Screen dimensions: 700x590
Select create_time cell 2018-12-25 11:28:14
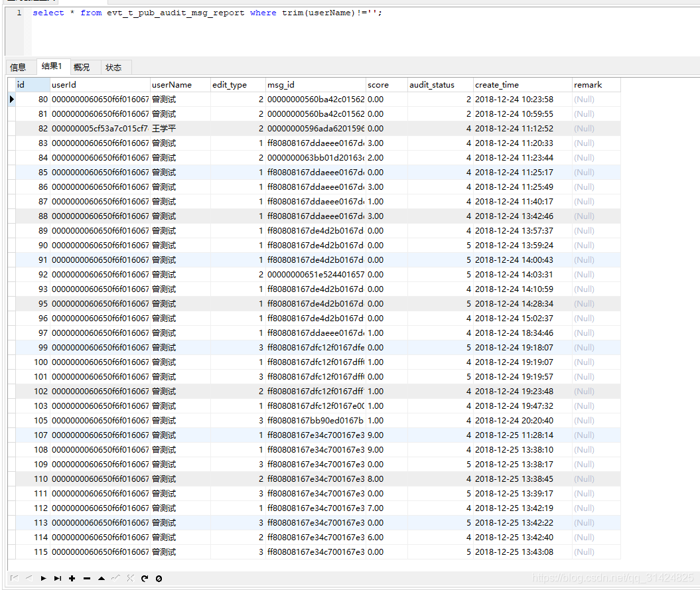click(523, 435)
